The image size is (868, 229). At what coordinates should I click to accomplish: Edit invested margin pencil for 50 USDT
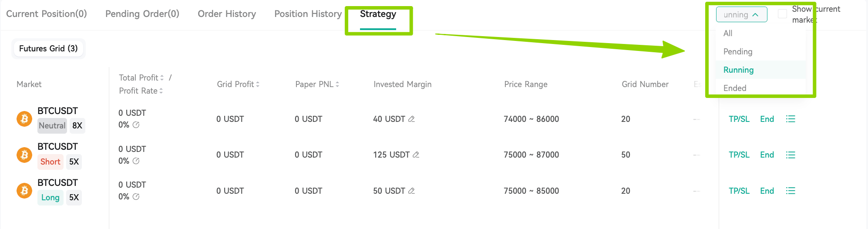(411, 191)
